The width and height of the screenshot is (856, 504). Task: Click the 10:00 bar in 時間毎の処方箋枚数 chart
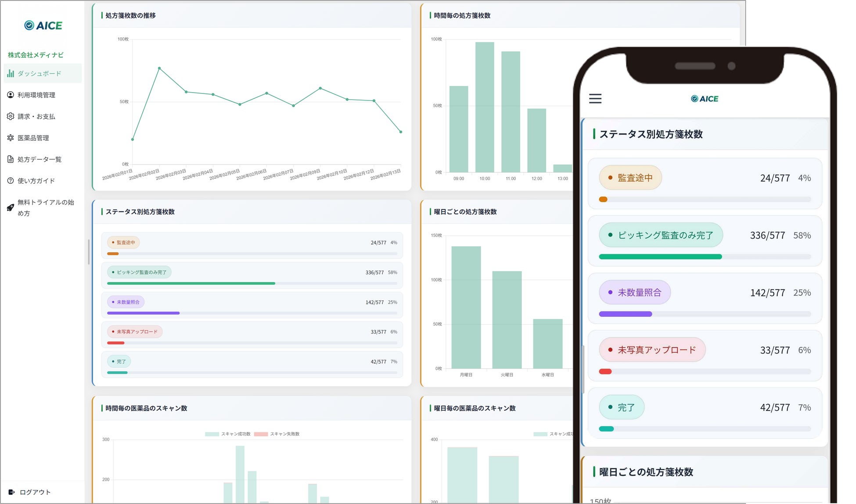click(x=484, y=107)
